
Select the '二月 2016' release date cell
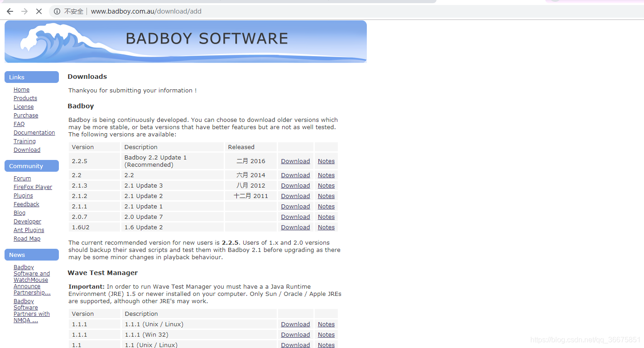[x=251, y=161]
